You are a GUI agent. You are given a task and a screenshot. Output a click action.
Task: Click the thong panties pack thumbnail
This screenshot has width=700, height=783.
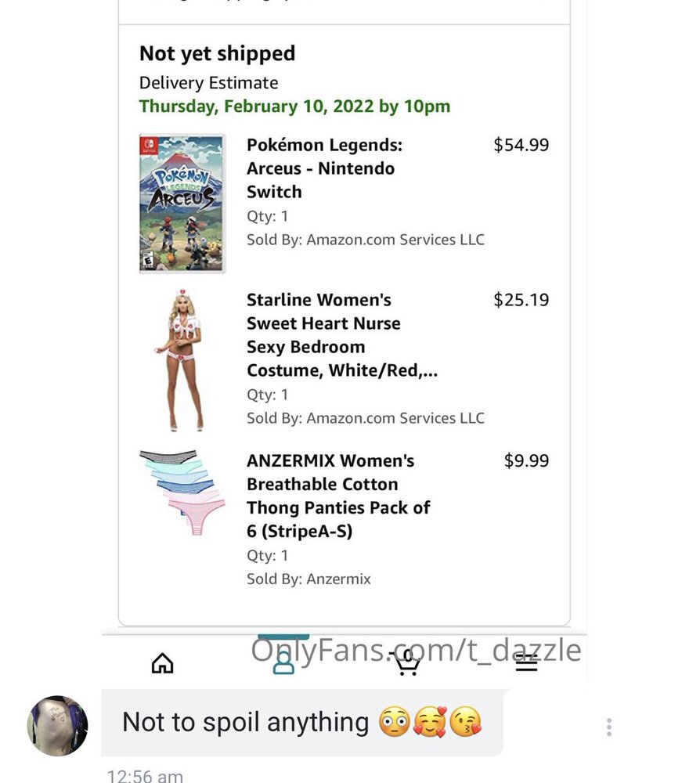click(x=182, y=493)
